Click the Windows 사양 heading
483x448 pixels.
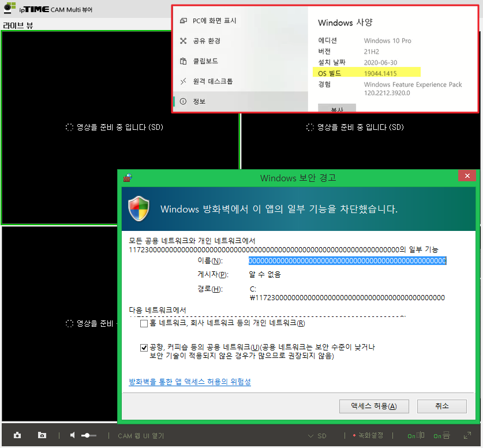click(x=345, y=23)
